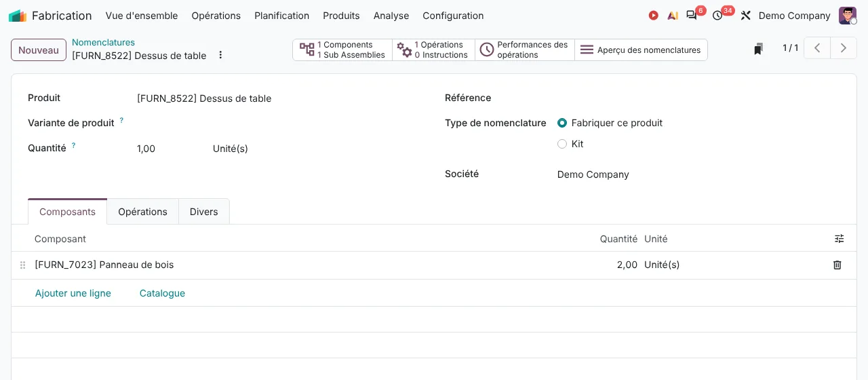Click the 1 / 1 pager counter

point(790,48)
